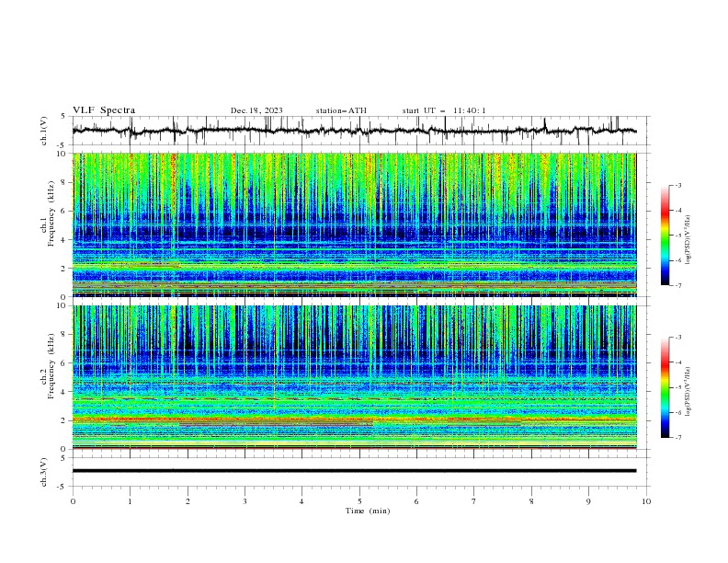Select the date text "Dec. 18, 2023"
Image resolution: width=728 pixels, height=563 pixels.
[x=256, y=110]
